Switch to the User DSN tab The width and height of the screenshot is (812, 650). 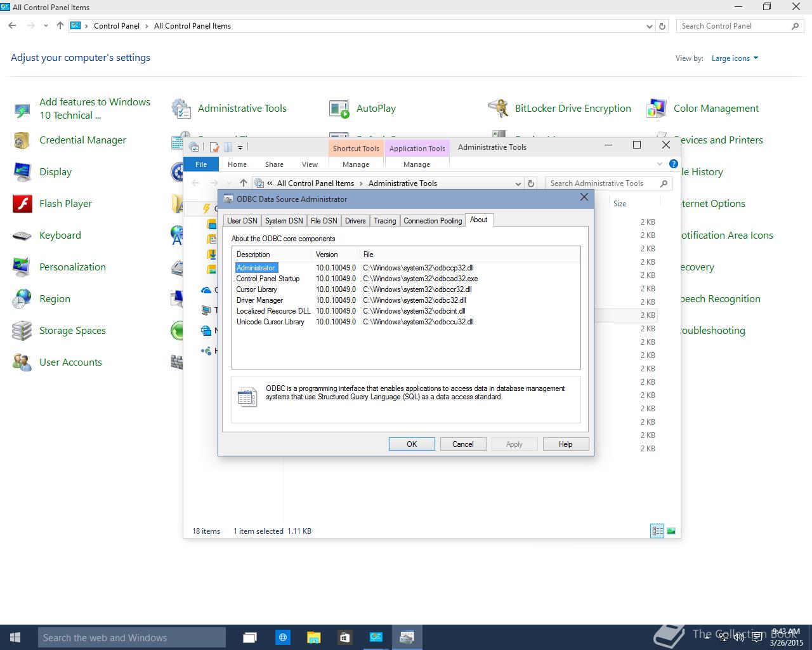pyautogui.click(x=242, y=221)
